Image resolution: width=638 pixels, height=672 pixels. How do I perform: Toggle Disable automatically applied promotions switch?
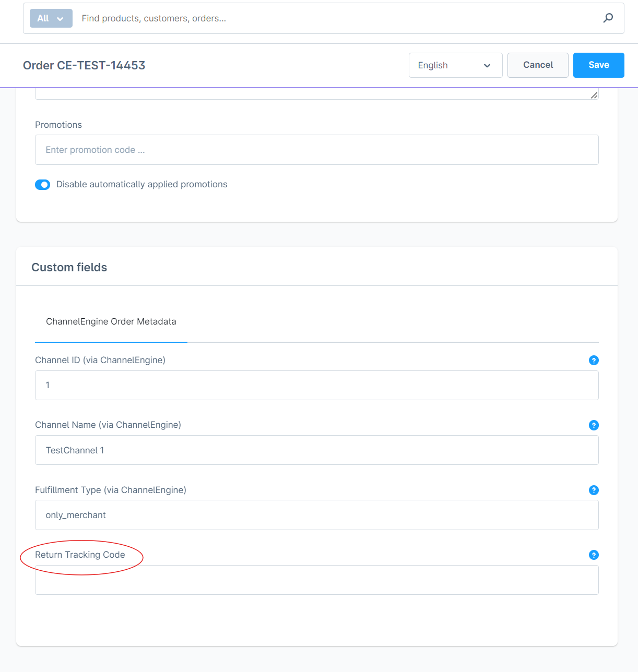(x=43, y=185)
